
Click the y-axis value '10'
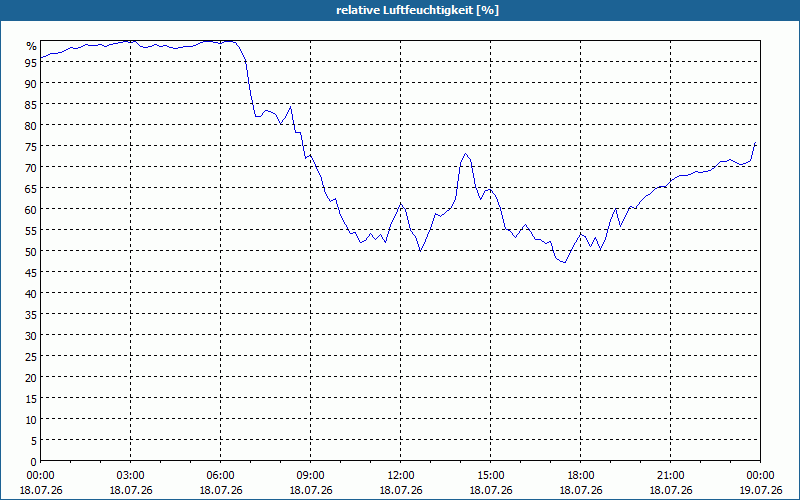[x=31, y=419]
